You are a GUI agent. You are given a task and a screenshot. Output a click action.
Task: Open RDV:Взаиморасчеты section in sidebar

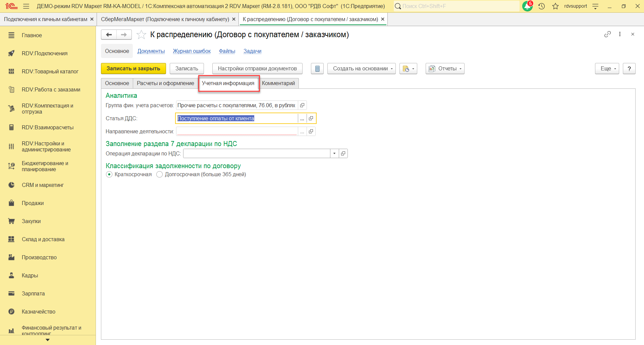47,127
